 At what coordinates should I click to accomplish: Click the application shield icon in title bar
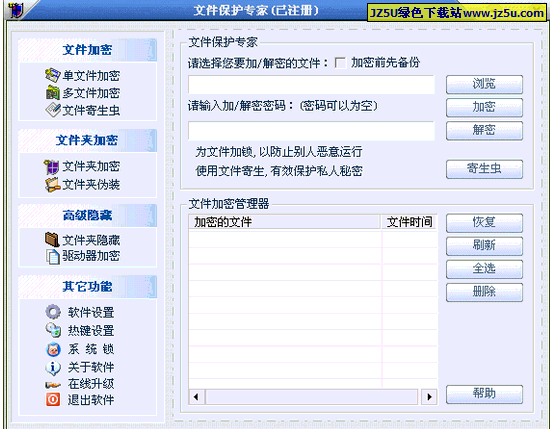16,9
